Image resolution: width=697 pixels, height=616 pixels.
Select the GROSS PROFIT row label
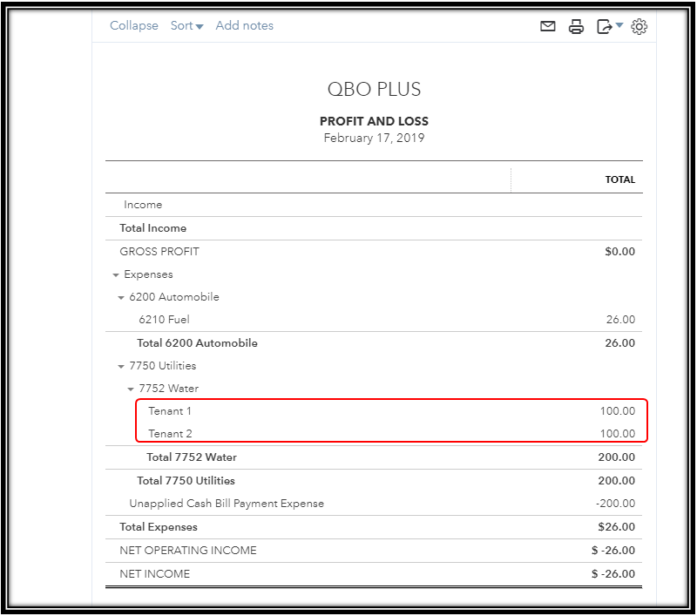coord(159,252)
